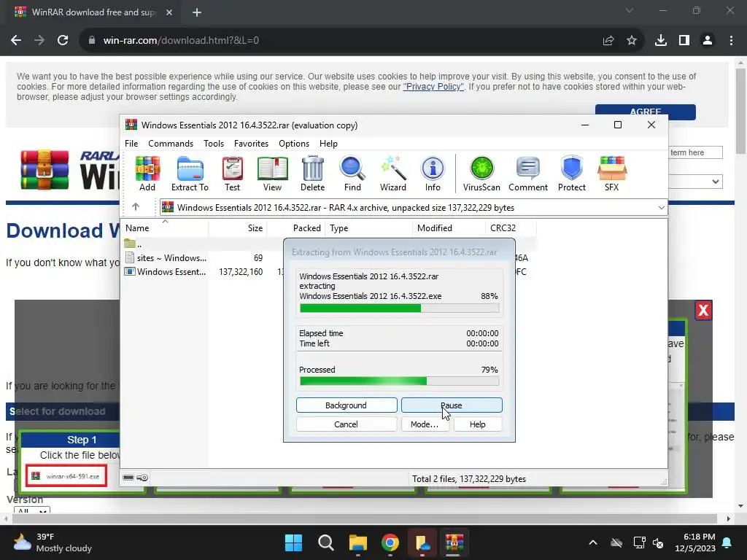Open the Find magnifier tool
The width and height of the screenshot is (747, 560).
click(x=352, y=174)
